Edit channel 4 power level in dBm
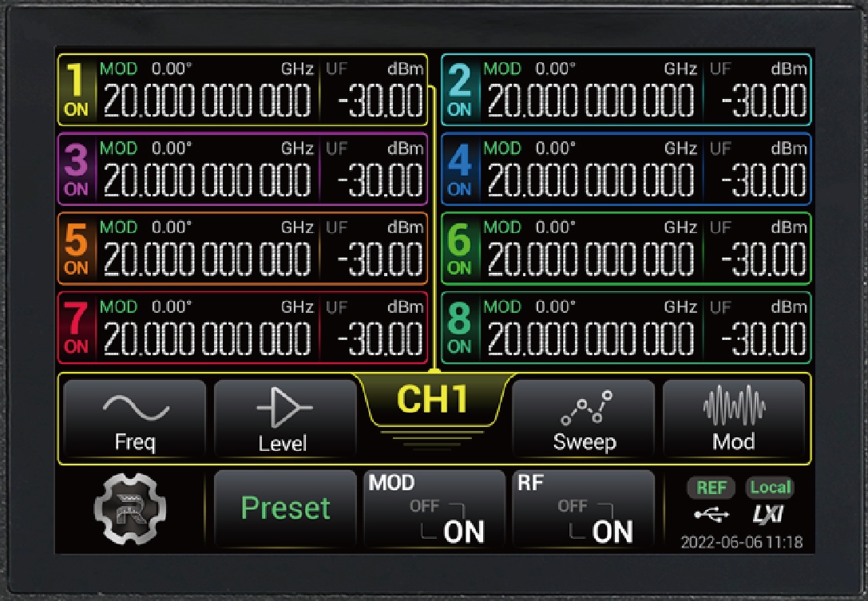Screen dimensions: 868x601 [763, 180]
